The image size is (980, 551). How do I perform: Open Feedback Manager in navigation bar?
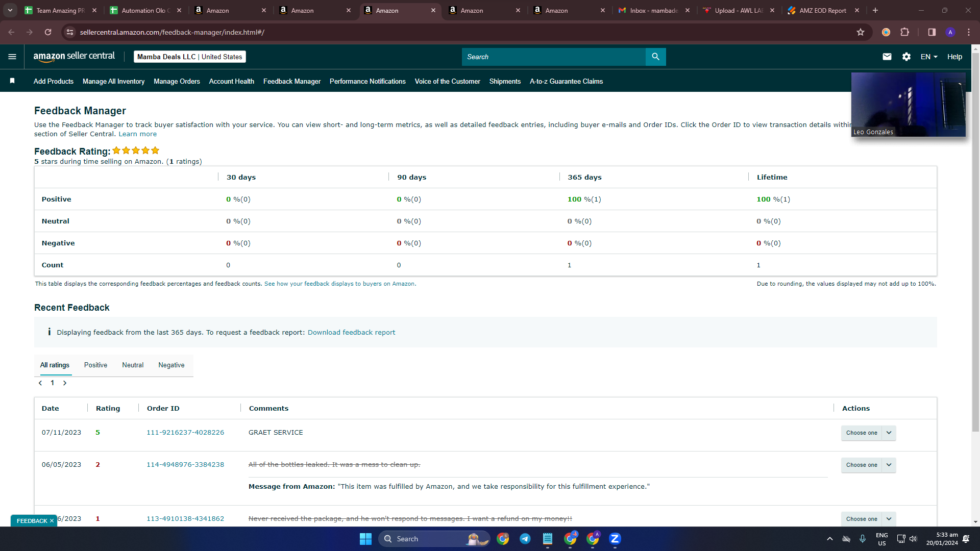tap(292, 81)
